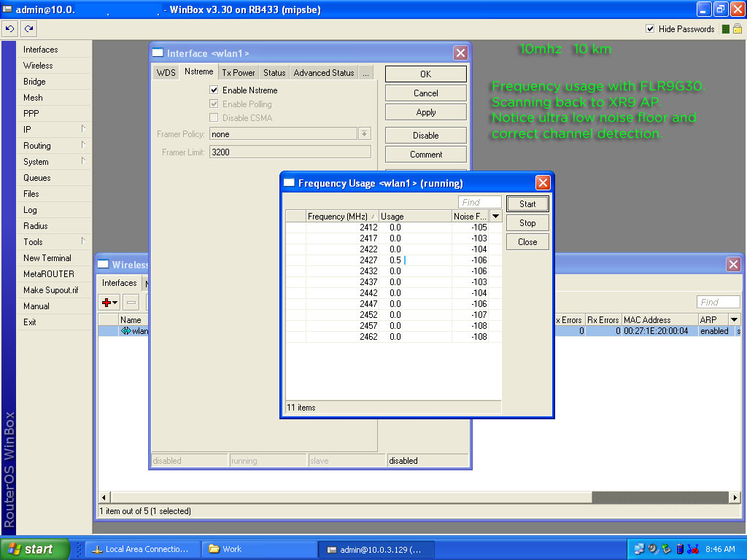Open Framer Policy dropdown
Image resolution: width=747 pixels, height=560 pixels.
365,134
